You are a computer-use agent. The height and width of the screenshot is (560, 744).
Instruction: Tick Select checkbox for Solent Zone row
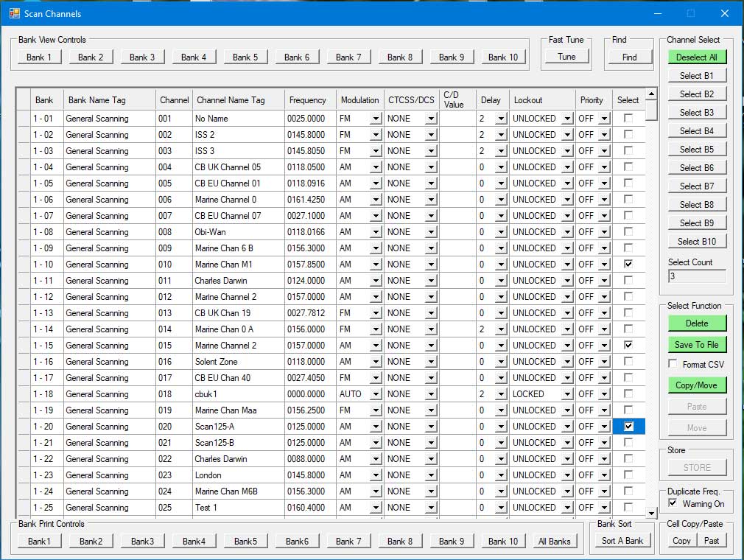tap(628, 361)
